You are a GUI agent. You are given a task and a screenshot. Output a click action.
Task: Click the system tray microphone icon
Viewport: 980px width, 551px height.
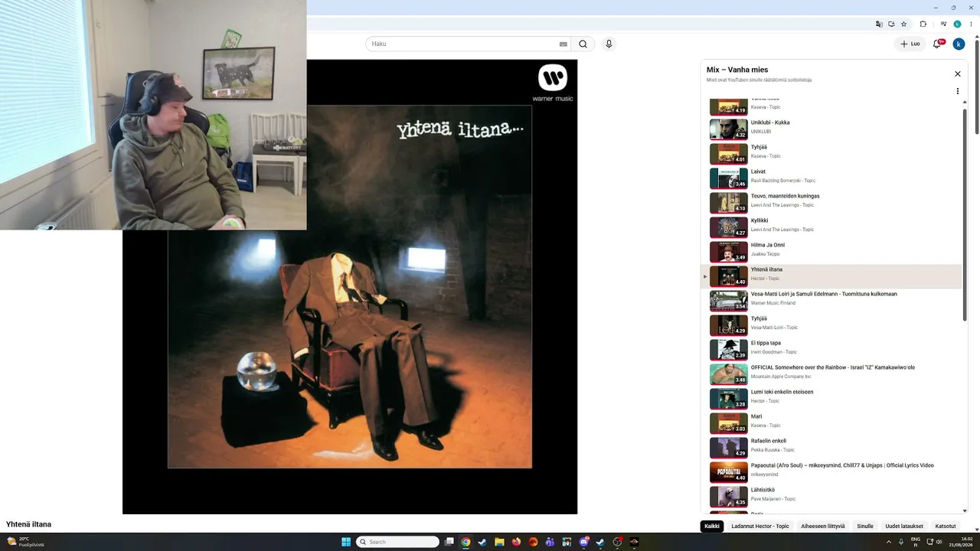901,542
